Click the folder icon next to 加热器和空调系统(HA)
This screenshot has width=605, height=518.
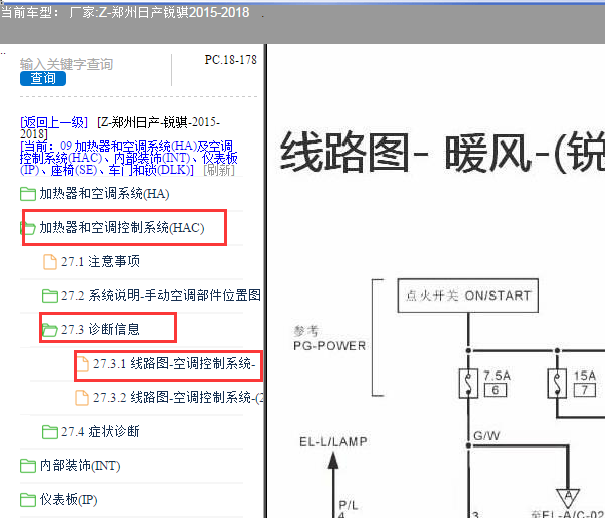point(28,194)
